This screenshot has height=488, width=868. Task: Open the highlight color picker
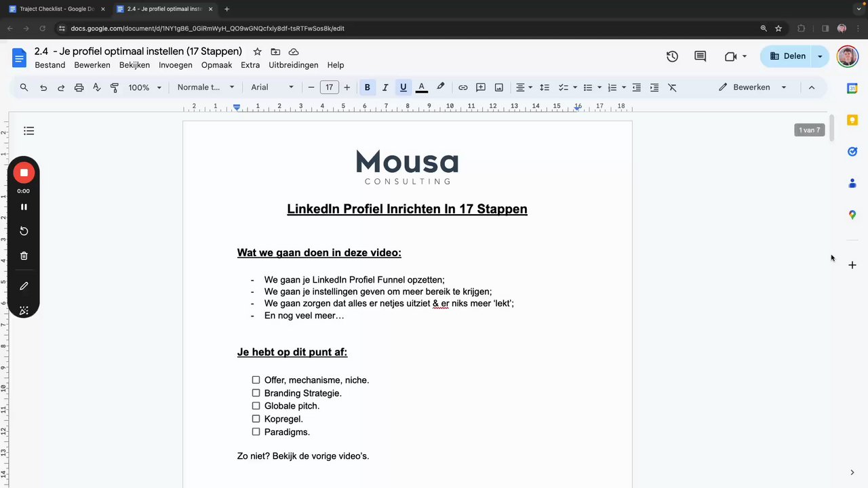click(x=440, y=87)
